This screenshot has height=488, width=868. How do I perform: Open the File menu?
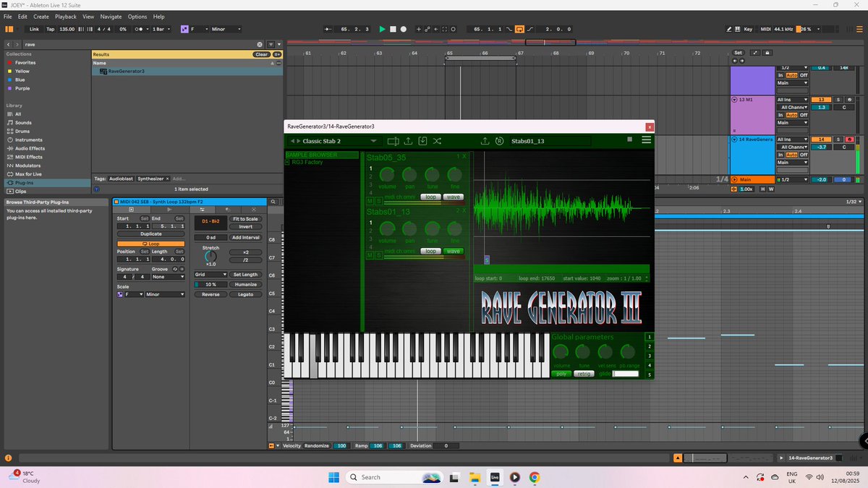click(x=7, y=16)
